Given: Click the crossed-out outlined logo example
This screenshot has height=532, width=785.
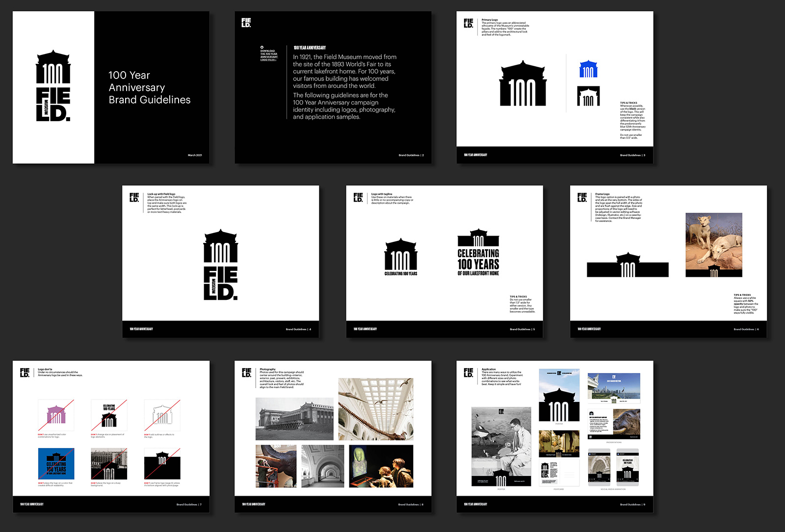Looking at the screenshot, I should tap(162, 415).
